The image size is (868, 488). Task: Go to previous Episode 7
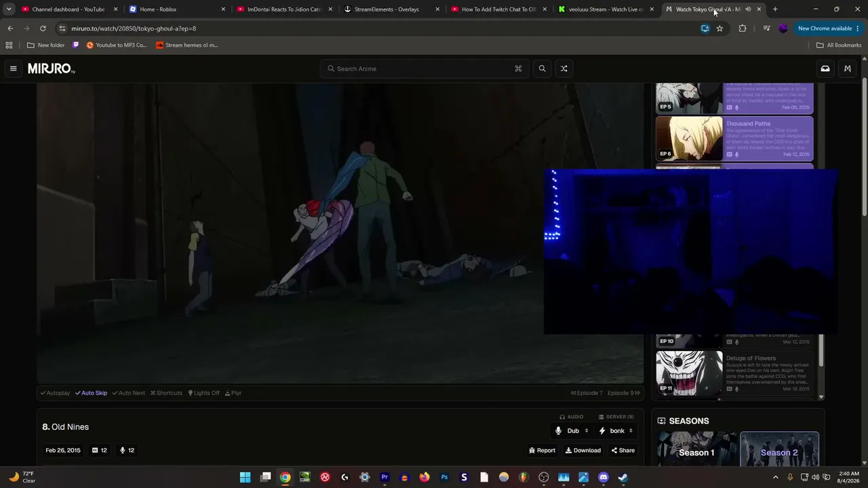coord(587,393)
